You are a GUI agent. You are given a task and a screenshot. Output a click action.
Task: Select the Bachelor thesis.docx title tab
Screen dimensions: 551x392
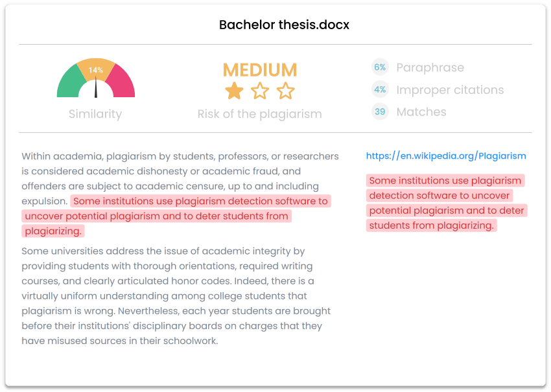[x=284, y=25]
